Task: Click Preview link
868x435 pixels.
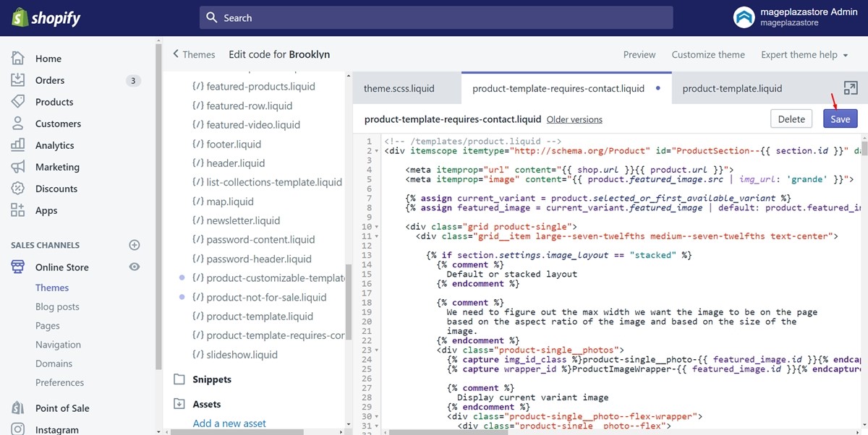Action: pyautogui.click(x=639, y=54)
